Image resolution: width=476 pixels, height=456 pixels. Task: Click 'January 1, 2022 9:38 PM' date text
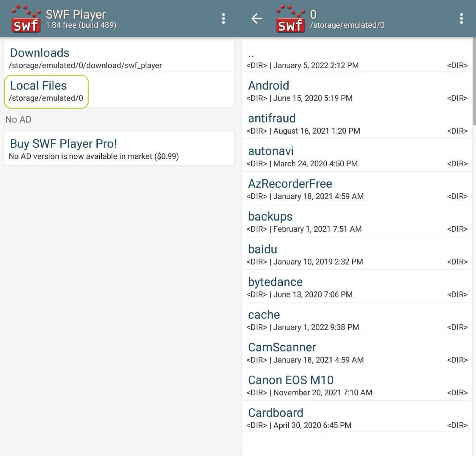coord(316,327)
